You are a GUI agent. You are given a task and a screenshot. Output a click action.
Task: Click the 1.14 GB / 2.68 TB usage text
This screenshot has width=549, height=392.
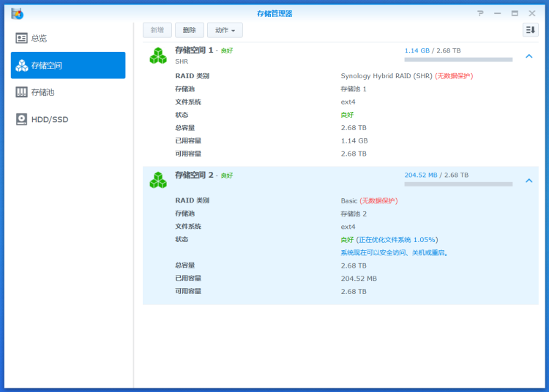pyautogui.click(x=433, y=50)
